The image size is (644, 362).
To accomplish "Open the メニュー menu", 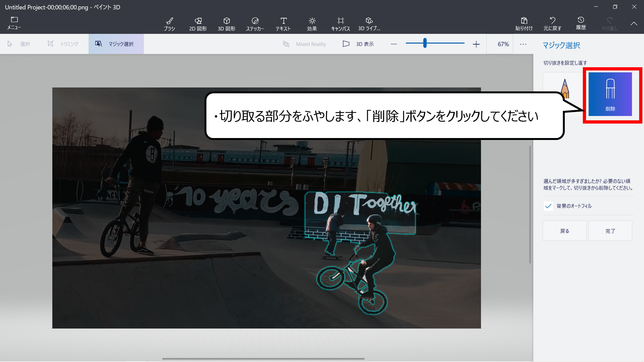I will (14, 23).
